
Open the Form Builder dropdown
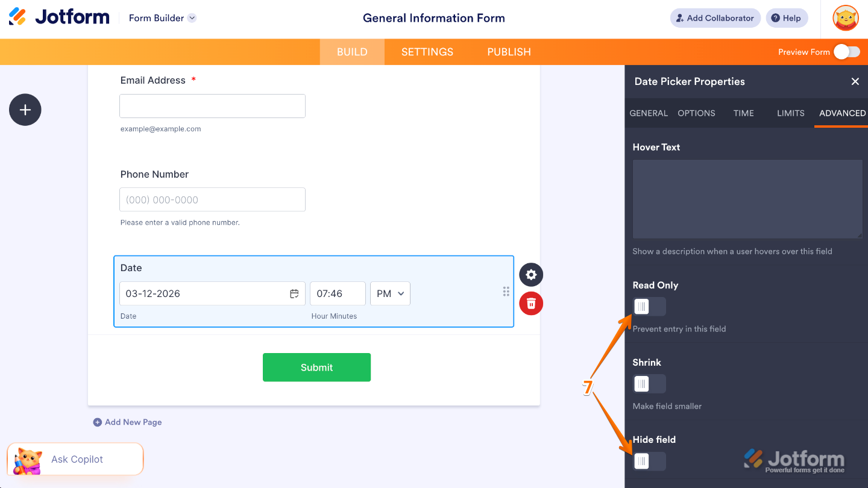pos(162,18)
